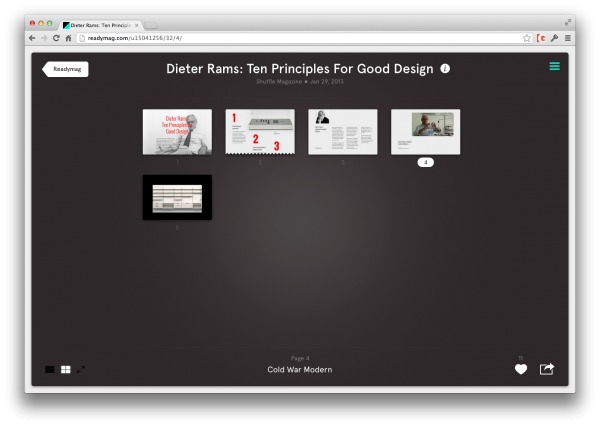Switch to single page view icon
This screenshot has width=600, height=427.
(x=50, y=370)
